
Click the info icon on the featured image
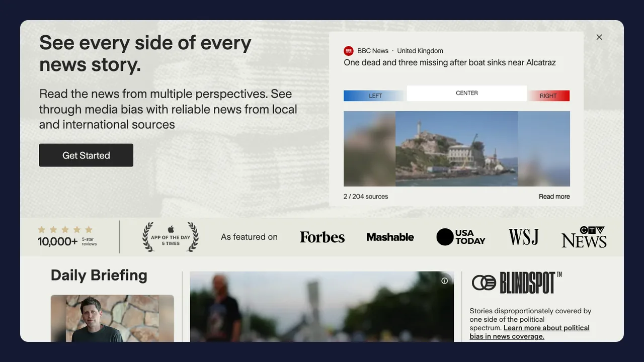[x=444, y=281]
